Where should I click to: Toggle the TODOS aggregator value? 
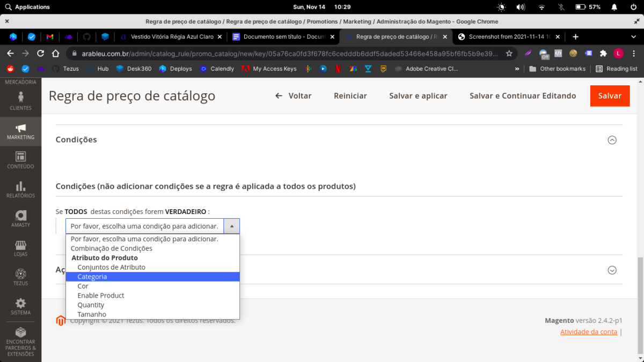click(76, 212)
